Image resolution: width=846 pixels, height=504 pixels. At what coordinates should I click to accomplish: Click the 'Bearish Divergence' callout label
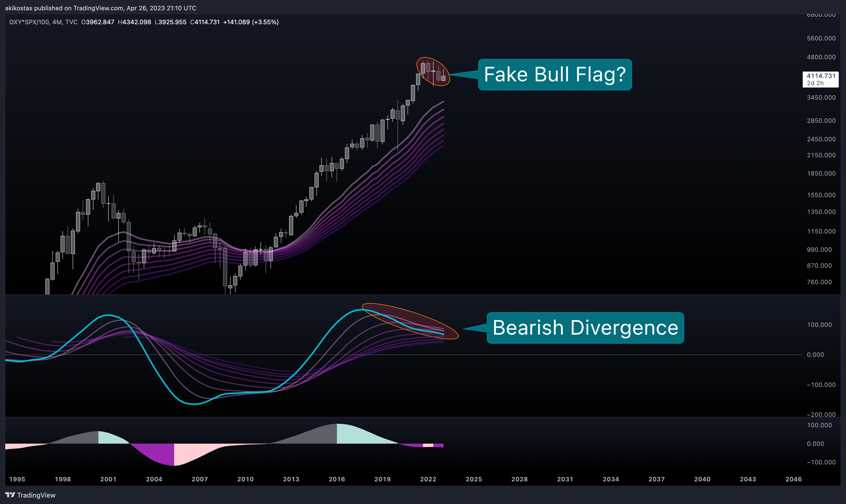(585, 328)
